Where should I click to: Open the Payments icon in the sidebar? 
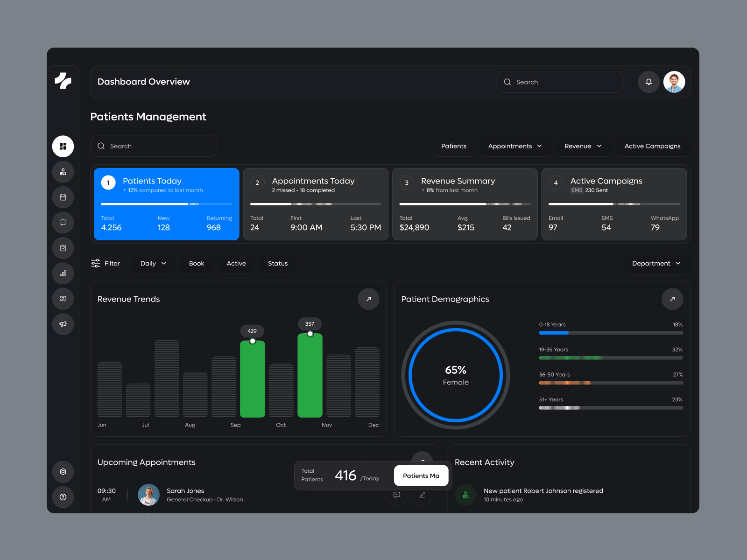pyautogui.click(x=63, y=299)
